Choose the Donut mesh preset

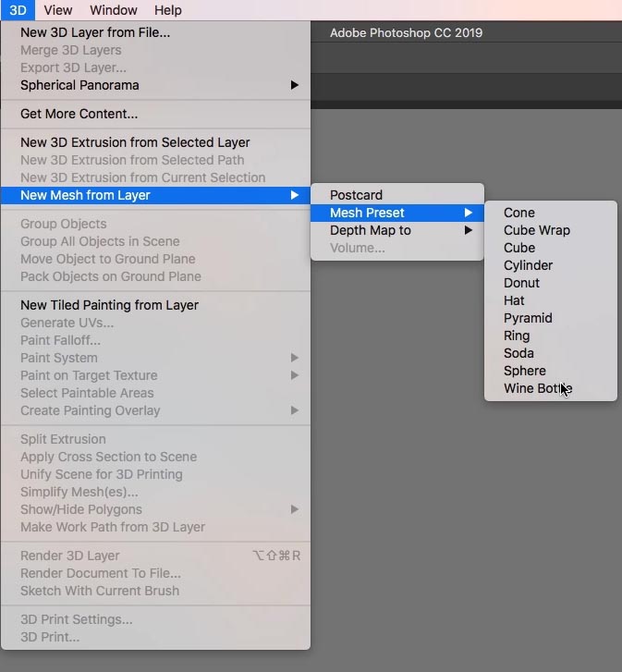pyautogui.click(x=551, y=283)
